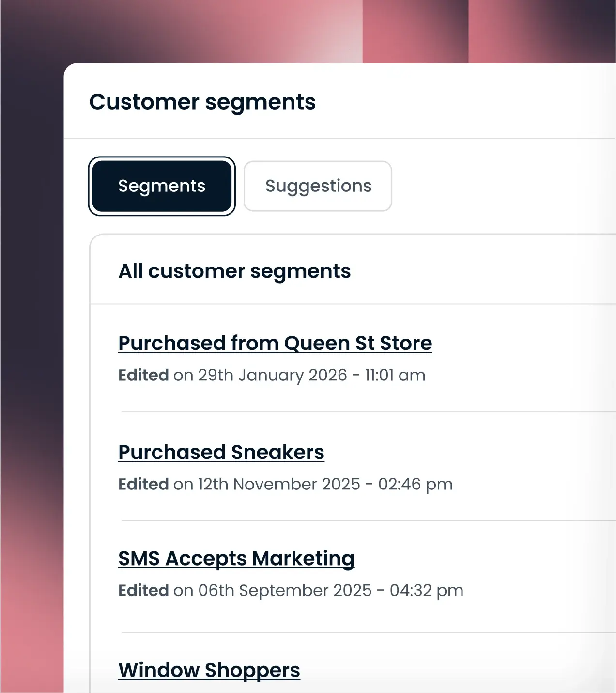This screenshot has height=693, width=616.
Task: Click the Edited label under Window Shoppers
Action: click(x=143, y=691)
